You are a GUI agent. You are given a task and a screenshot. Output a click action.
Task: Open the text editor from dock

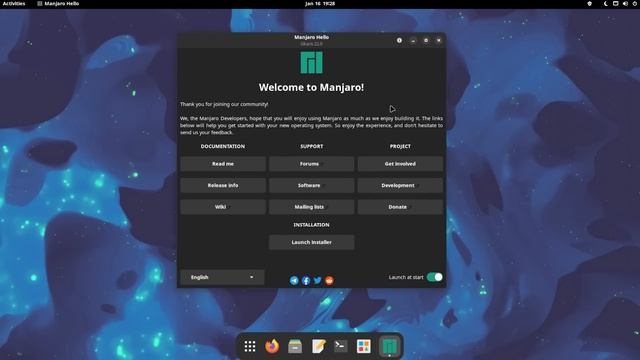coord(318,347)
